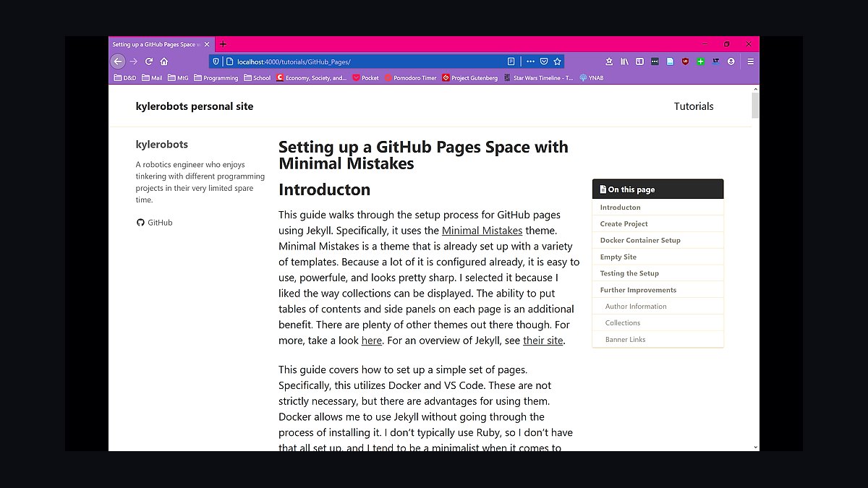Go to the browser home page icon

[164, 61]
